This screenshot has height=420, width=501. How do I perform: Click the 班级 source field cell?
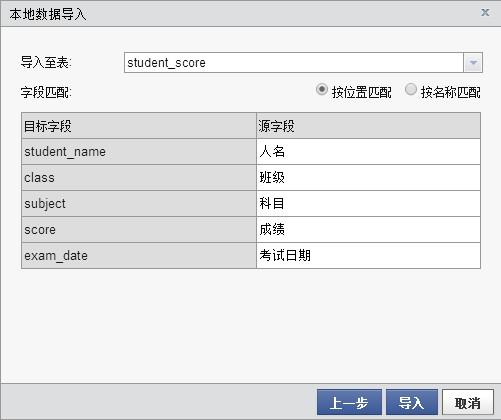pos(368,178)
